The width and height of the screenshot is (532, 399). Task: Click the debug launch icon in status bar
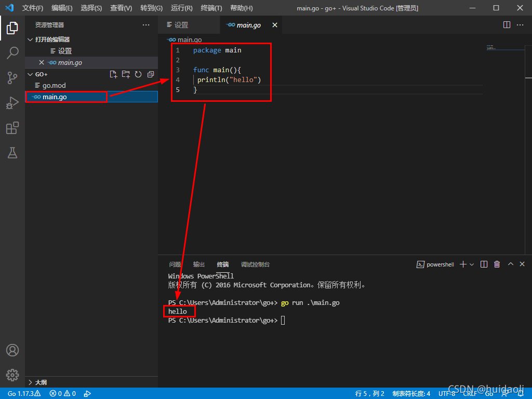[x=87, y=394]
